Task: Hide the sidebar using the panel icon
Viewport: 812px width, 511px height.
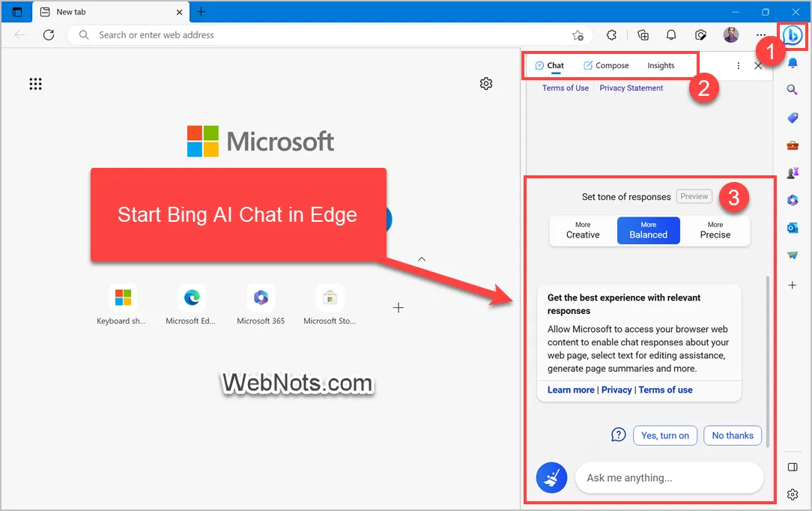Action: [793, 467]
